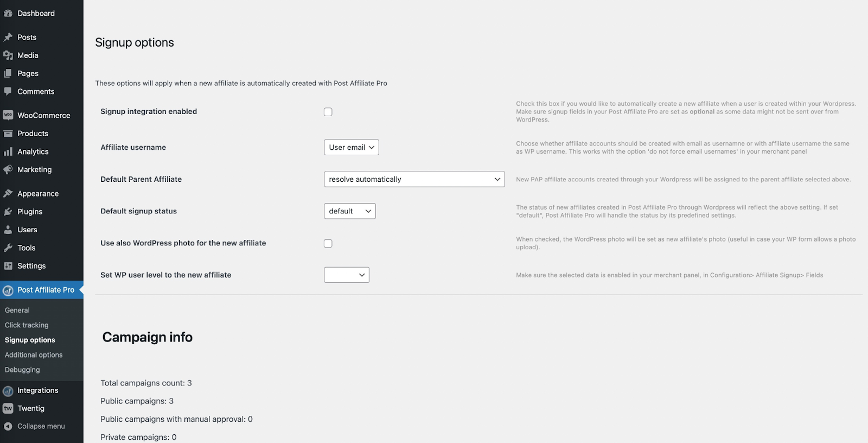Open the Media library icon
Viewport: 868px width, 443px height.
[8, 55]
